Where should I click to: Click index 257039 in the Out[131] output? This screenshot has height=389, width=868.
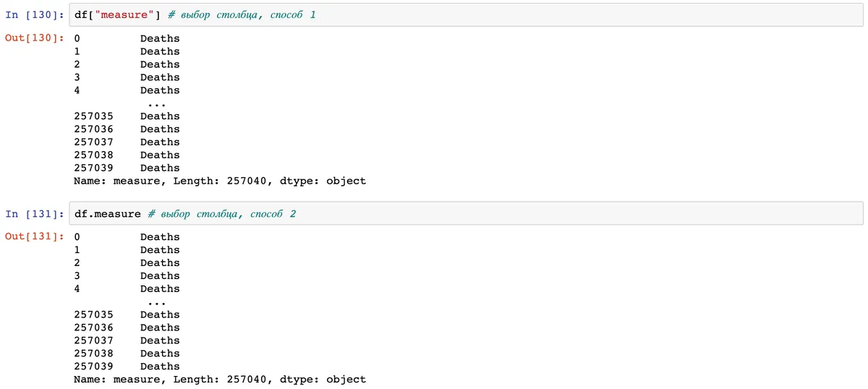pos(93,367)
